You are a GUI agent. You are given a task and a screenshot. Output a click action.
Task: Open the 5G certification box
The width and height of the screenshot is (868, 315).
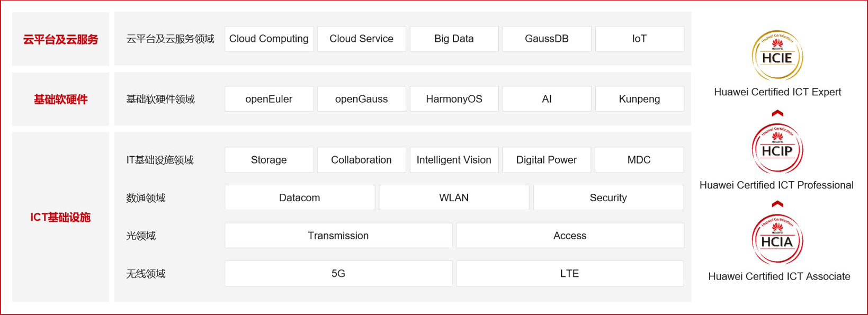(338, 274)
